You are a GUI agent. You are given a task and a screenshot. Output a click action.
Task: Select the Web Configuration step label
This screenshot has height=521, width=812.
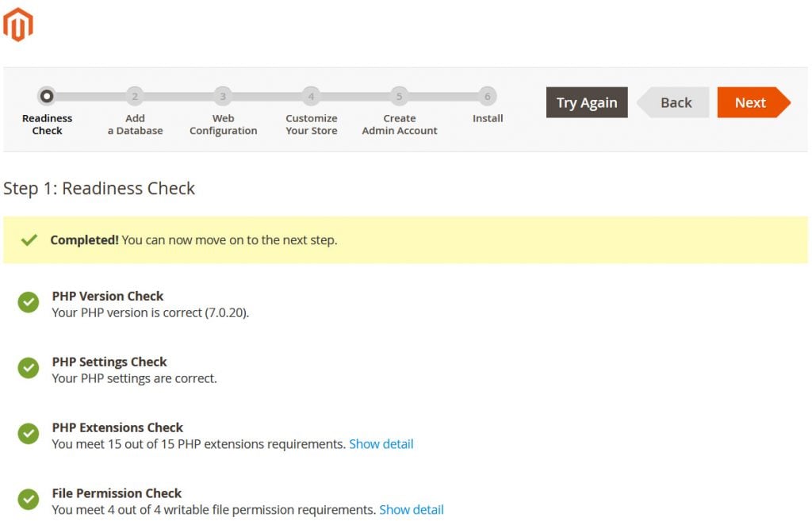pos(223,125)
